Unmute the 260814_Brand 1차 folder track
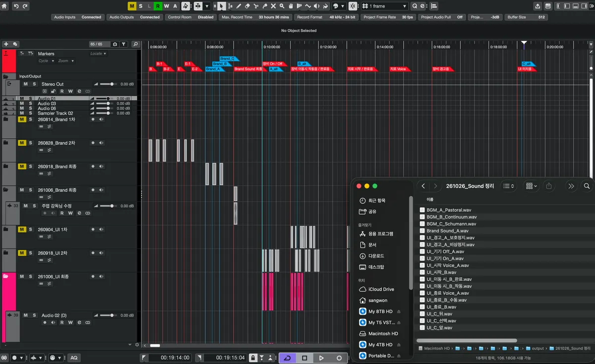 click(x=22, y=120)
